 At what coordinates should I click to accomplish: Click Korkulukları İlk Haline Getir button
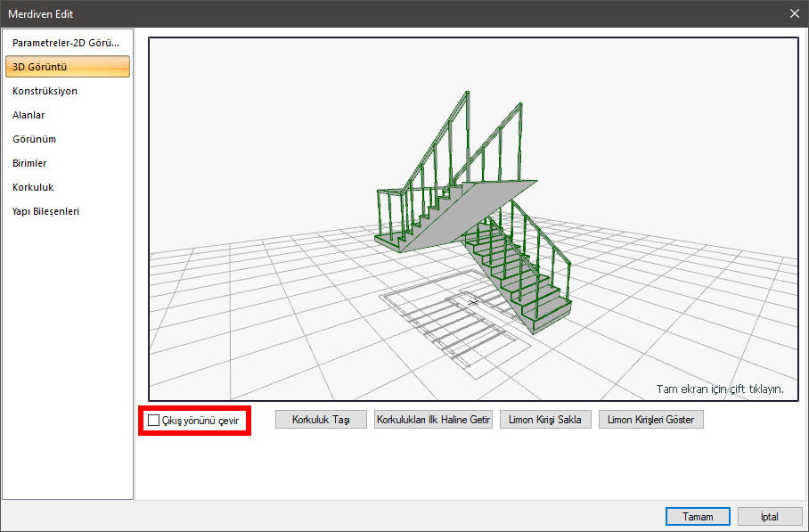tap(433, 420)
